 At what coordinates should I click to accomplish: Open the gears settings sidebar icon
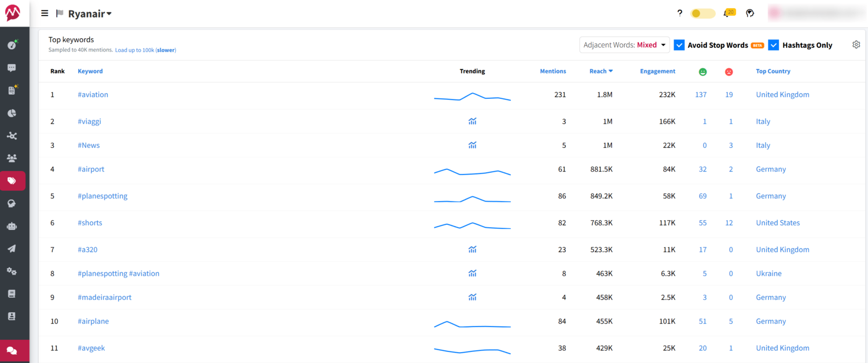[x=12, y=271]
